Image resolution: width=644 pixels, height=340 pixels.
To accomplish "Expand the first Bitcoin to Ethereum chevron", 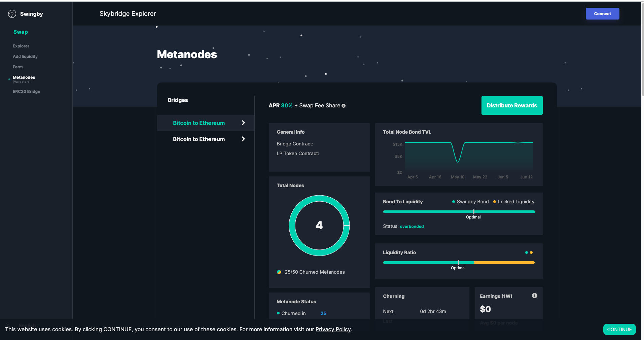I will point(243,123).
